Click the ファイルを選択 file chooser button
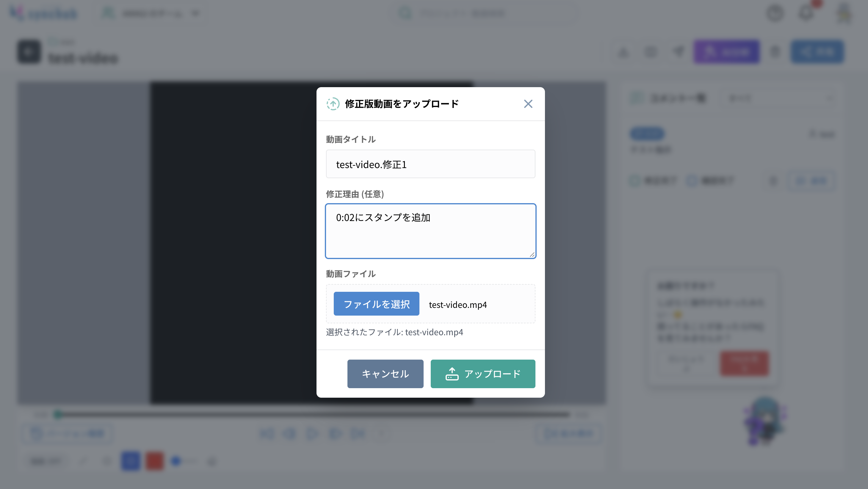 pyautogui.click(x=376, y=304)
